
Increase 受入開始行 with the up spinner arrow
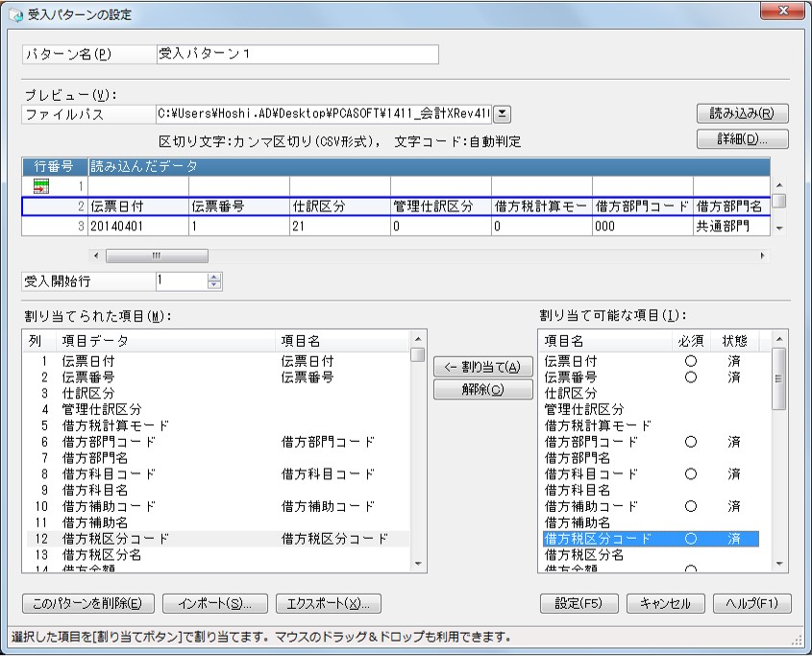click(x=214, y=277)
